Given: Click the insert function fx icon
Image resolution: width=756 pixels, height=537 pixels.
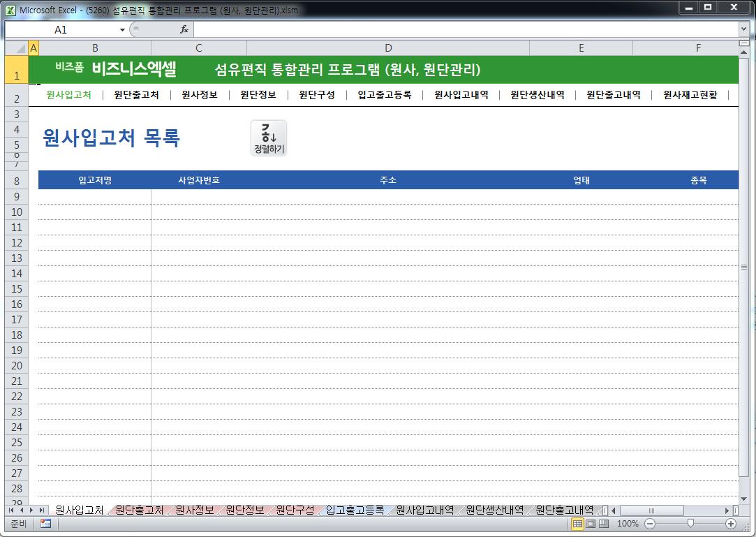Looking at the screenshot, I should 184,29.
